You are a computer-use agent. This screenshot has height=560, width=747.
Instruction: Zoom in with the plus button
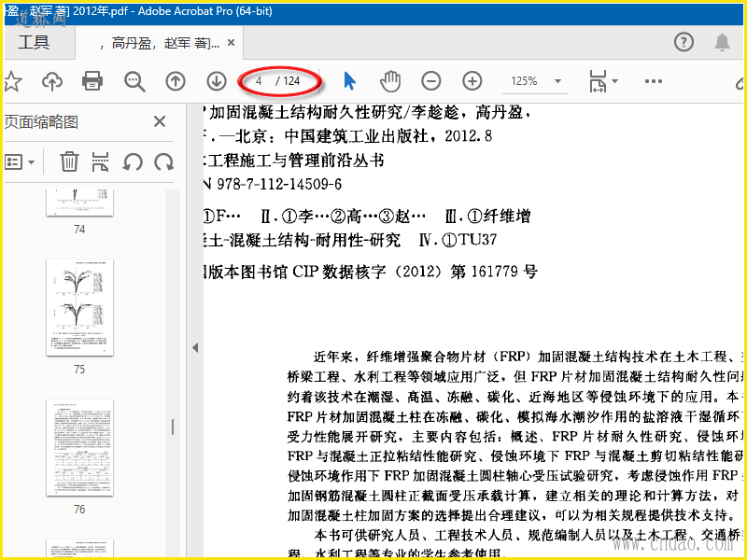(472, 81)
